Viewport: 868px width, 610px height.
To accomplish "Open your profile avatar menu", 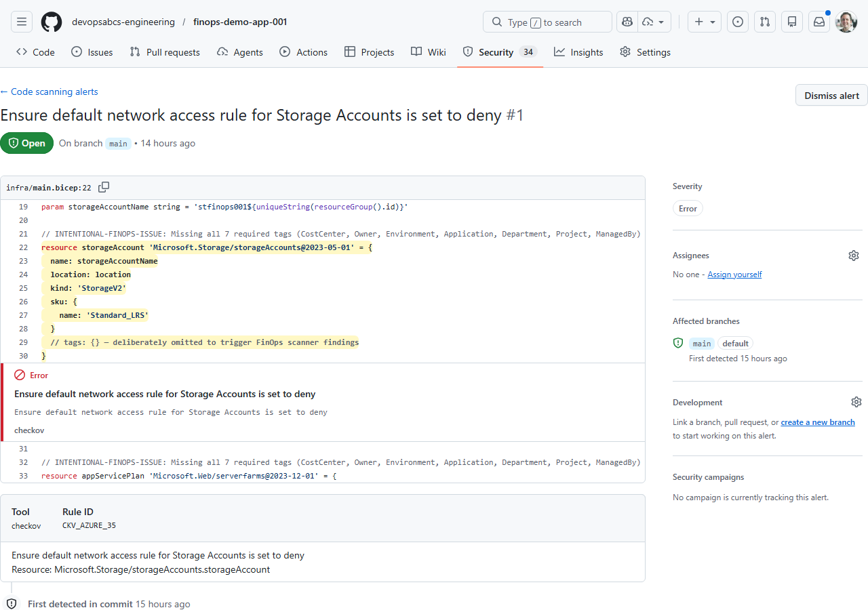I will click(x=846, y=21).
